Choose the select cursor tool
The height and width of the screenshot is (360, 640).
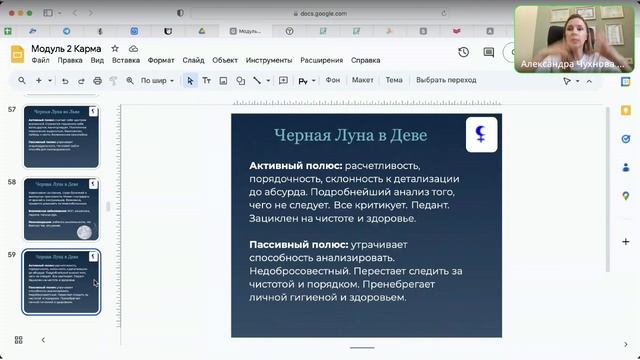[x=190, y=81]
